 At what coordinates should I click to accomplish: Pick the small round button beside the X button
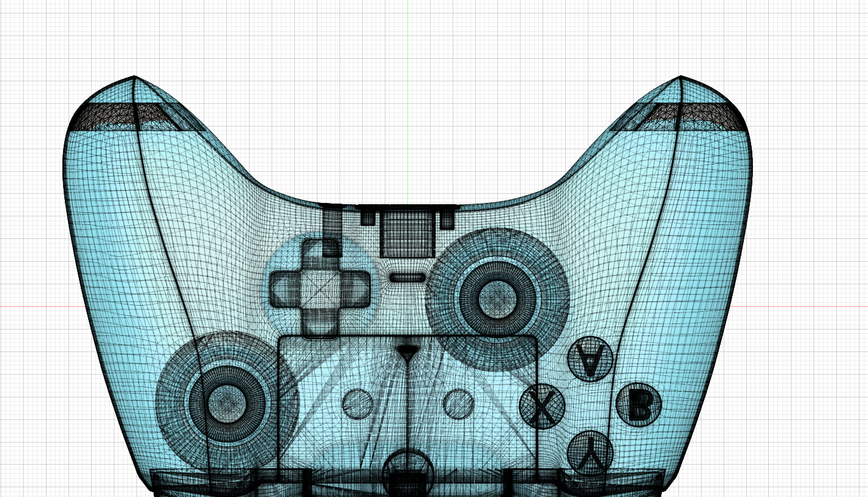pos(458,404)
